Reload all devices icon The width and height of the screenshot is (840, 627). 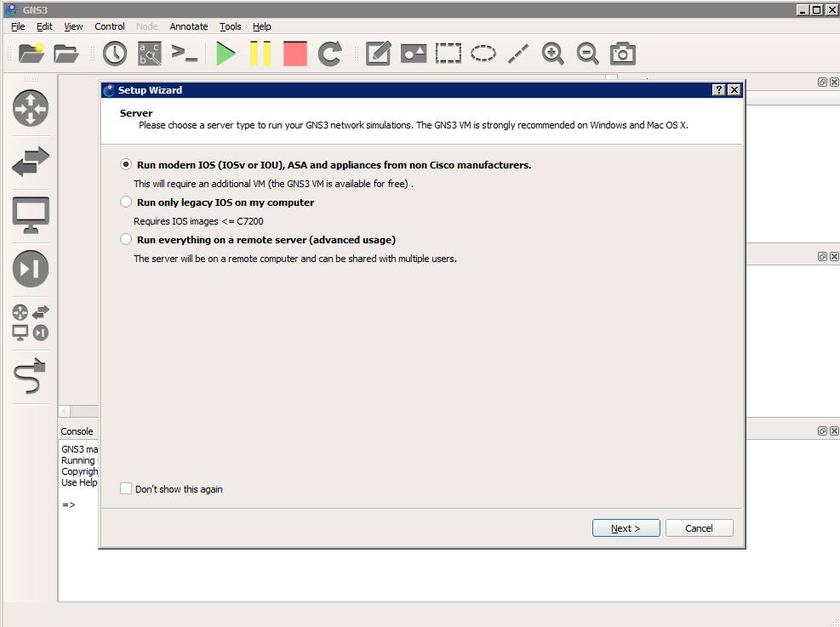[330, 54]
